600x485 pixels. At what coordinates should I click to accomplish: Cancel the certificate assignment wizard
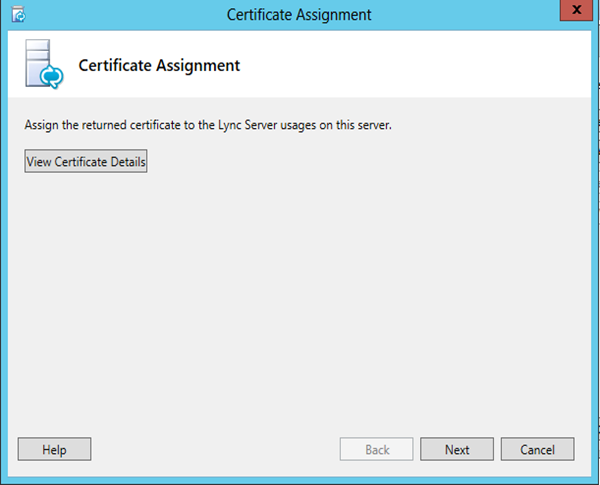coord(537,449)
